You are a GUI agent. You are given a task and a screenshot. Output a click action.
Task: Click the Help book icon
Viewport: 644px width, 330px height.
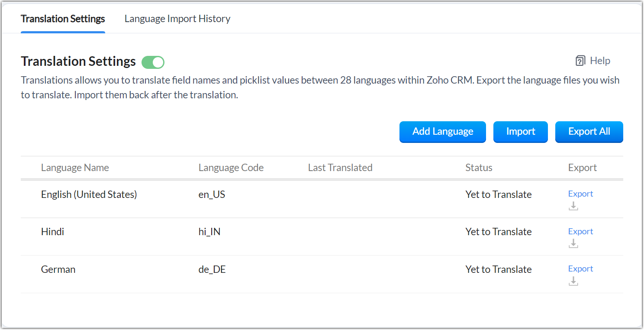pos(580,61)
